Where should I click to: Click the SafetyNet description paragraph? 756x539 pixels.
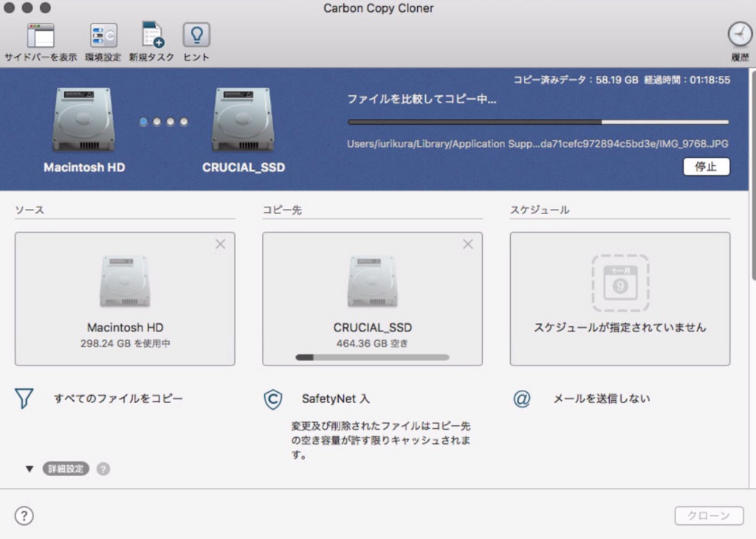[381, 440]
